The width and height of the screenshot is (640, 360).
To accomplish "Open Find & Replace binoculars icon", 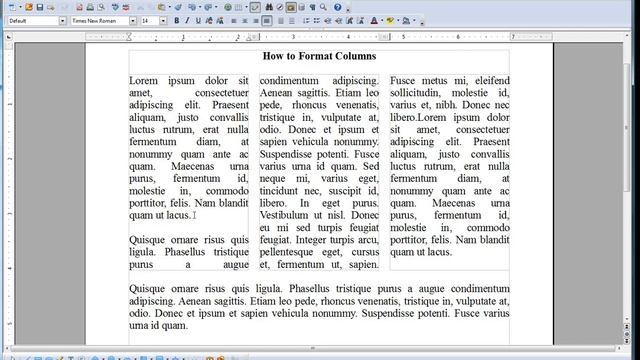I will (269, 7).
